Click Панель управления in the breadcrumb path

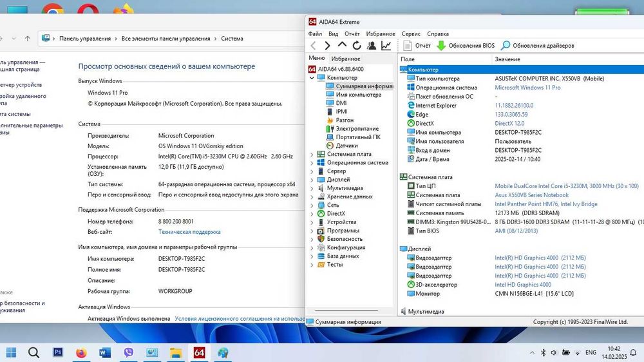(x=85, y=39)
